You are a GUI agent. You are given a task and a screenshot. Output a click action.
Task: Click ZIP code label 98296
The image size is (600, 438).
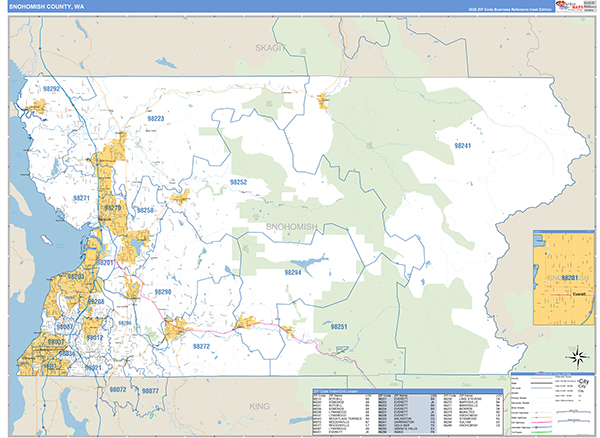125,323
